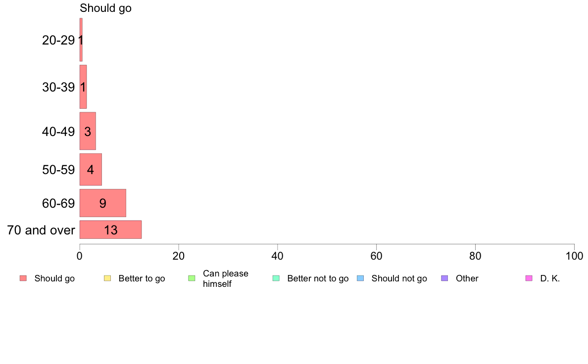Click the 40 tick on x-axis
Screen dimensions: 588x364
(278, 256)
